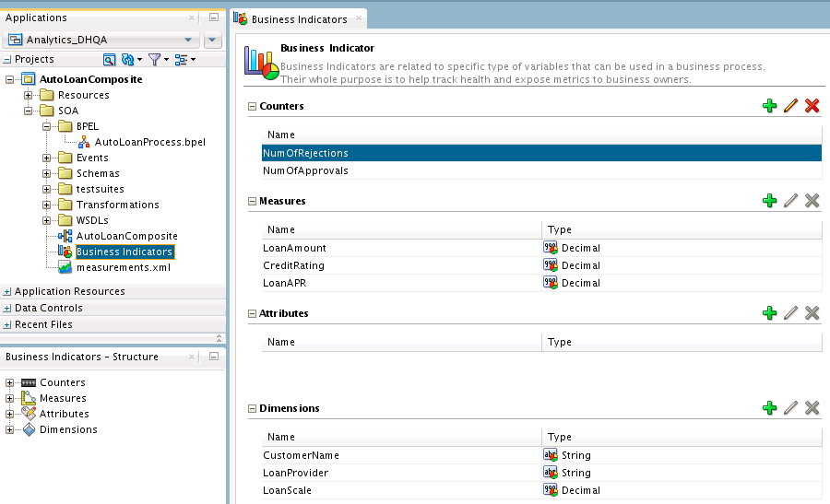Delete the selected counter with red X
Screen dimensions: 830x504
[x=812, y=106]
